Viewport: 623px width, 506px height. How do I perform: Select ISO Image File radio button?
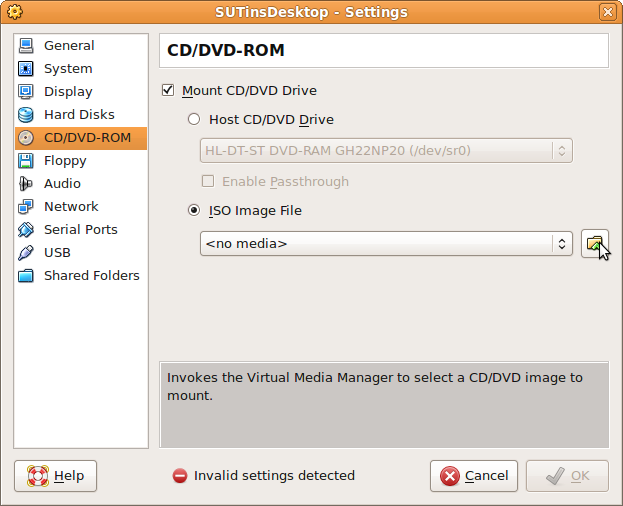[x=194, y=210]
